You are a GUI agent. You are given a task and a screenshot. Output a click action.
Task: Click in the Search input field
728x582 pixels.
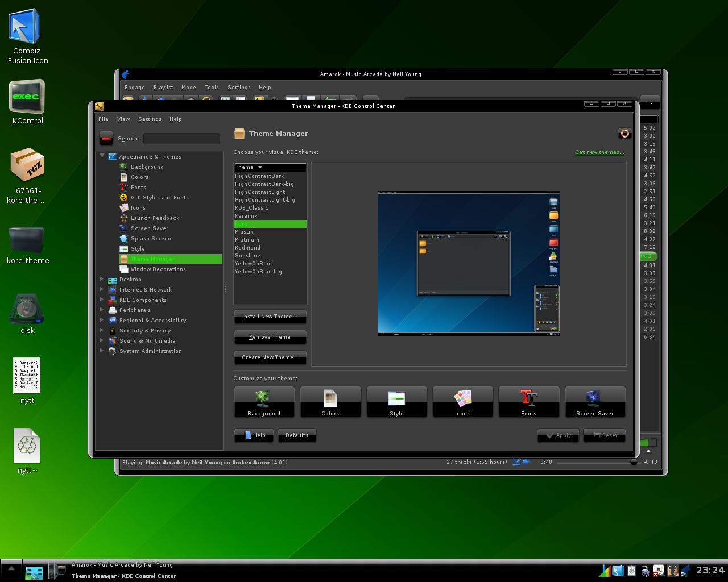click(x=181, y=139)
